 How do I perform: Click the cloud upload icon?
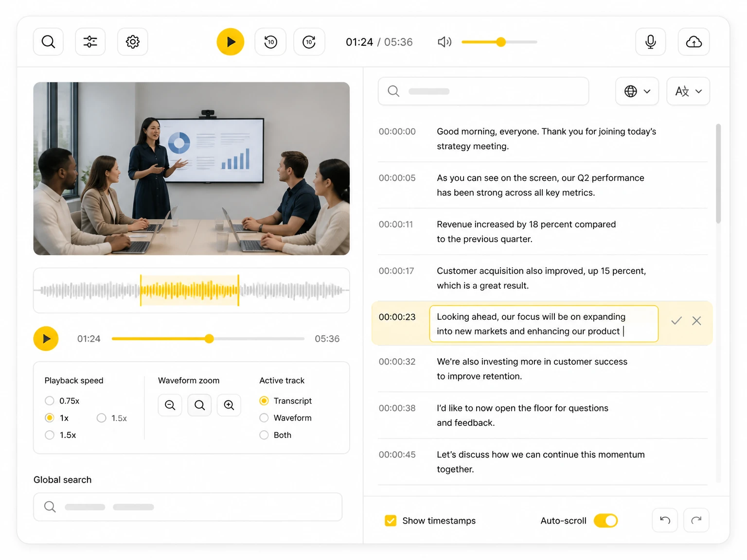point(694,42)
